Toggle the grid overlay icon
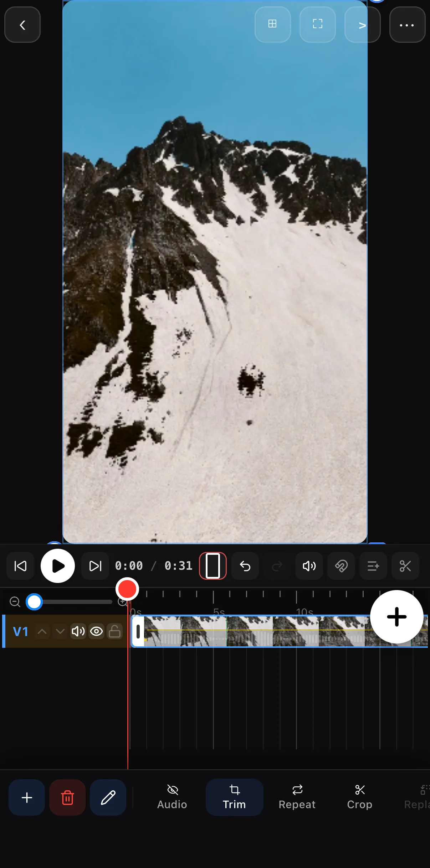430x868 pixels. tap(272, 24)
